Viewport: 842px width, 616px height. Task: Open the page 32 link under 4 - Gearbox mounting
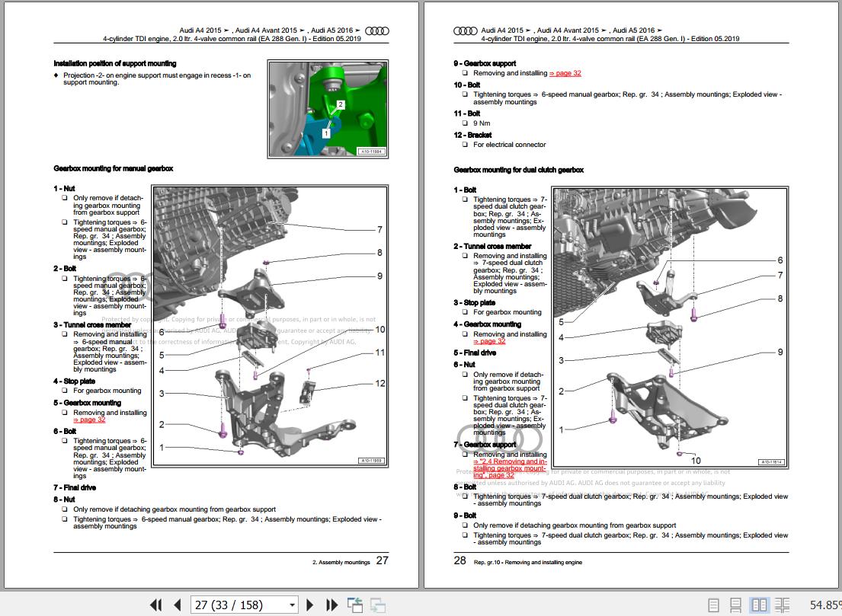pos(489,341)
